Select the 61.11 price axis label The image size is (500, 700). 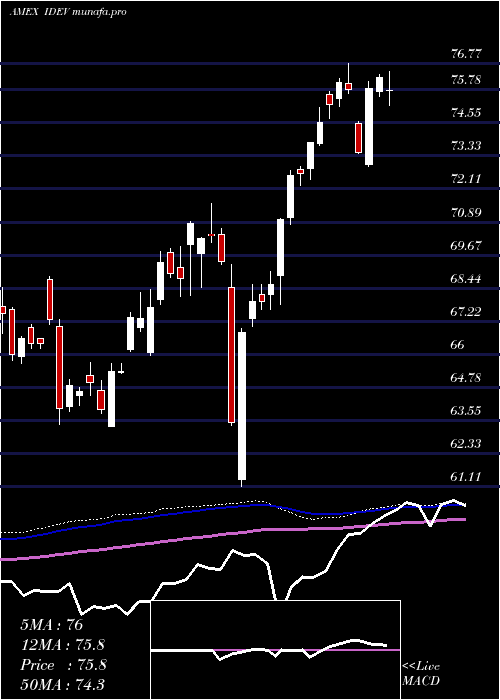tap(466, 477)
